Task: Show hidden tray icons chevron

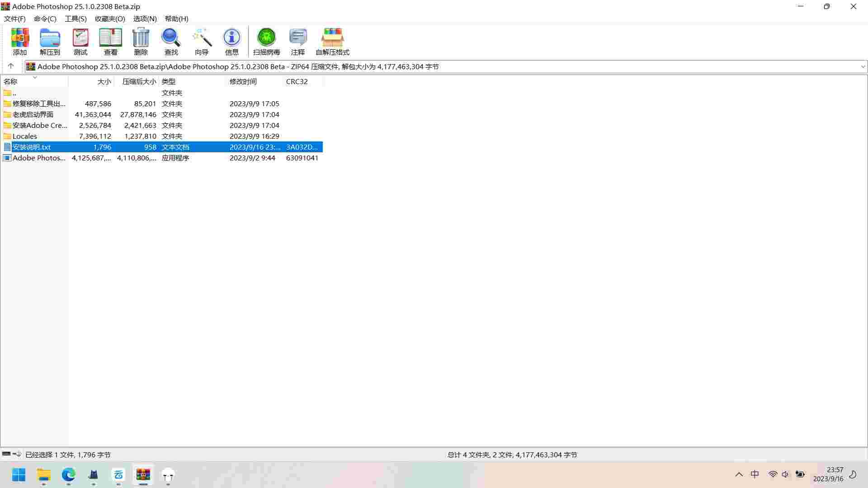Action: (x=739, y=474)
